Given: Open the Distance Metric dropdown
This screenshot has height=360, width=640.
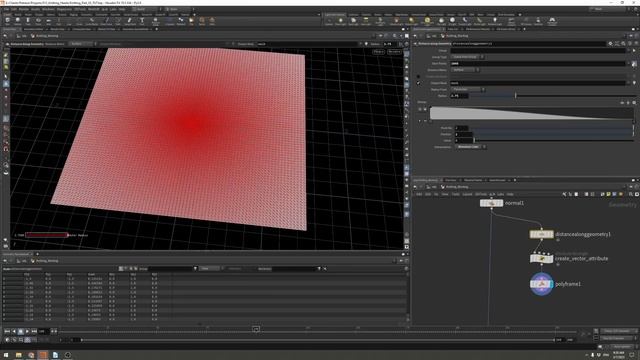Looking at the screenshot, I should tap(465, 70).
